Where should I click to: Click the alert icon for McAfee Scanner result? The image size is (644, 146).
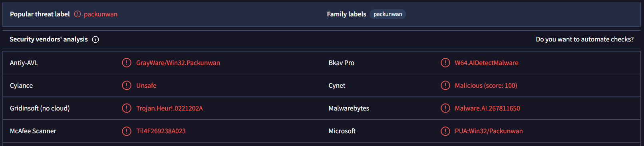(x=127, y=131)
